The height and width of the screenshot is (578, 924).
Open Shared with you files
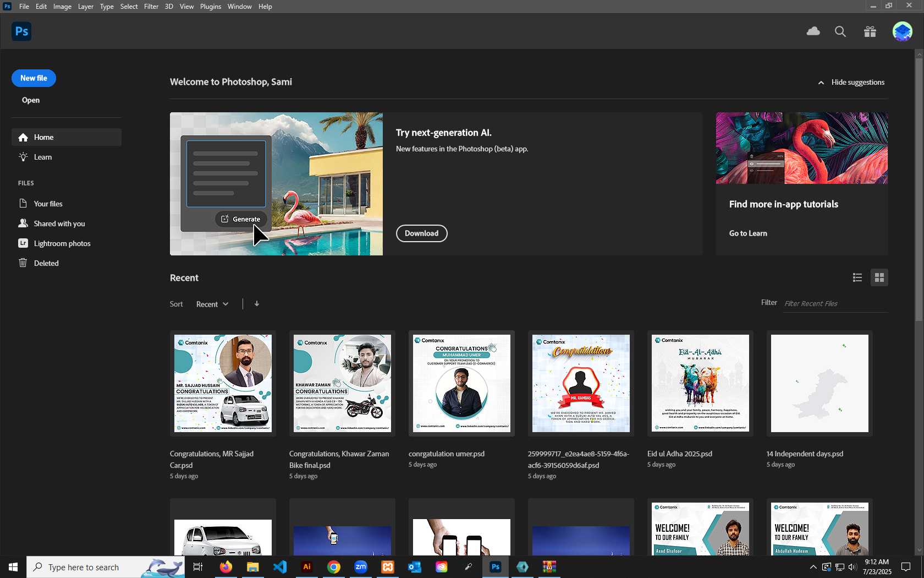(67, 223)
